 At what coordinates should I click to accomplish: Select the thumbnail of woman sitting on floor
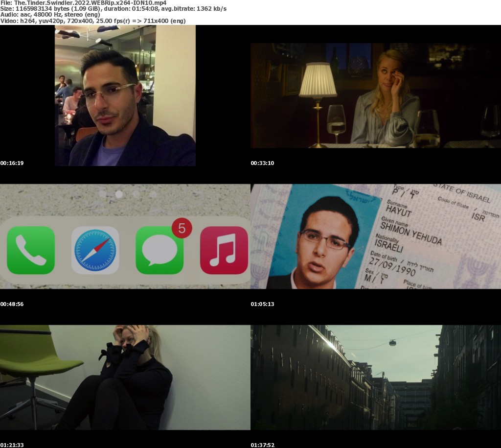125,377
